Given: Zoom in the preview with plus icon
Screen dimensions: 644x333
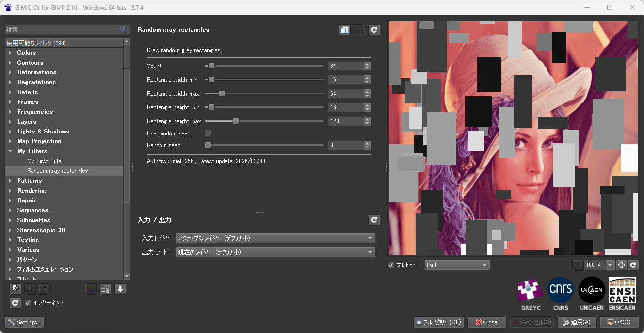Looking at the screenshot, I should [621, 265].
